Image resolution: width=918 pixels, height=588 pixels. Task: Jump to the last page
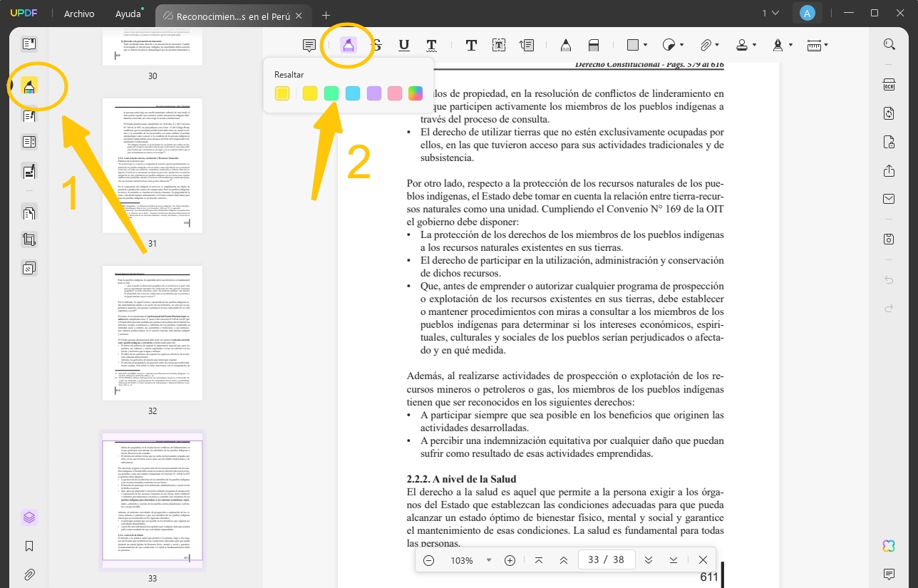pyautogui.click(x=674, y=560)
